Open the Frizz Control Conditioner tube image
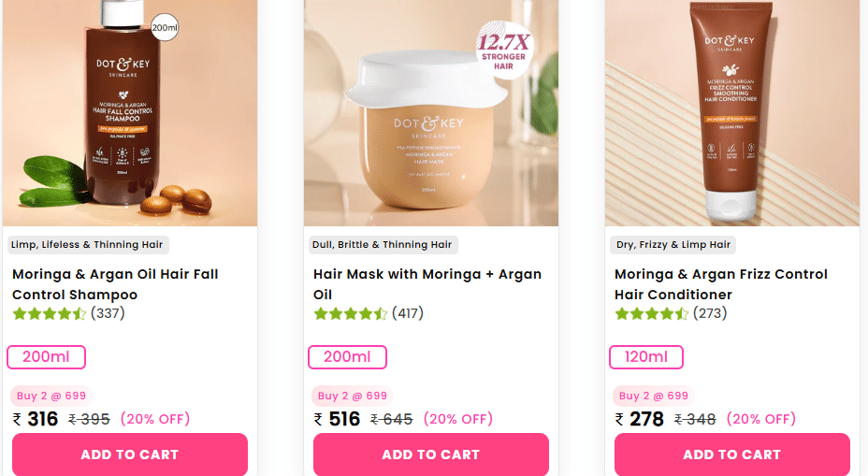868x476 pixels. coord(731,113)
